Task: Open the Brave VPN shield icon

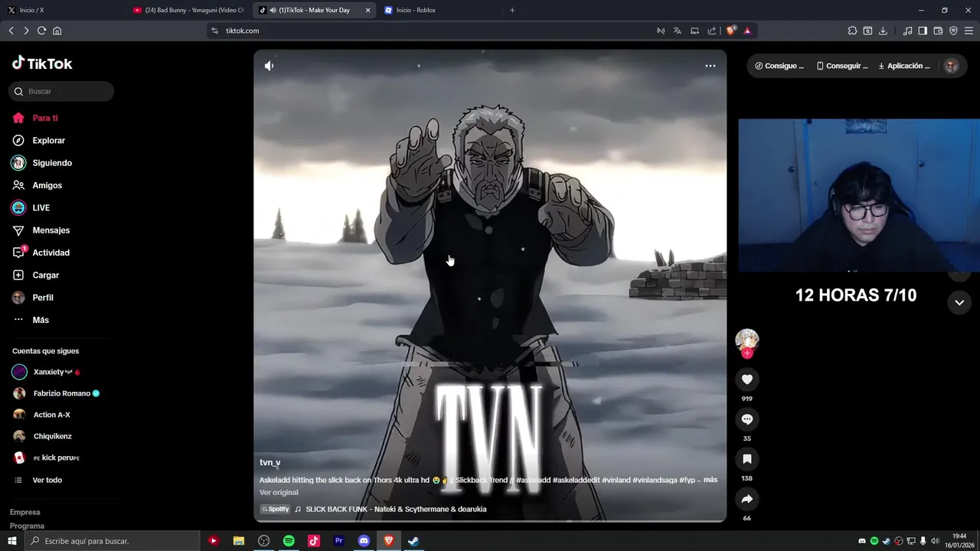Action: click(953, 31)
